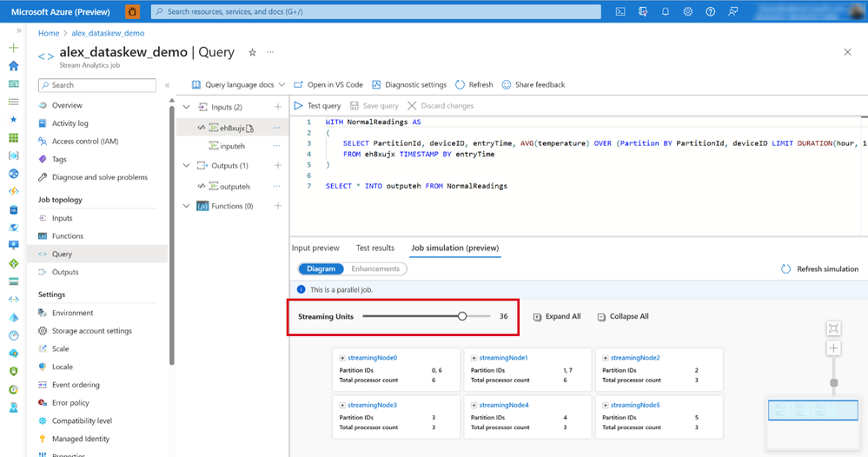Click Open in VS Code
Image resolution: width=868 pixels, height=457 pixels.
[328, 84]
